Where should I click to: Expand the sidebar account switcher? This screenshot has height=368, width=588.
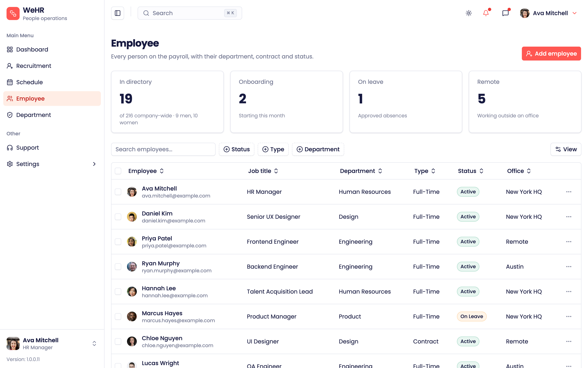(x=94, y=343)
